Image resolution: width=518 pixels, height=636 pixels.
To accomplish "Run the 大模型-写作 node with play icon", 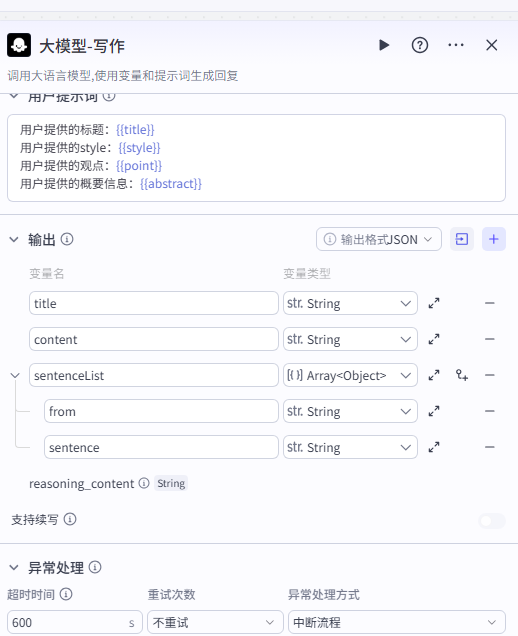I will (384, 45).
